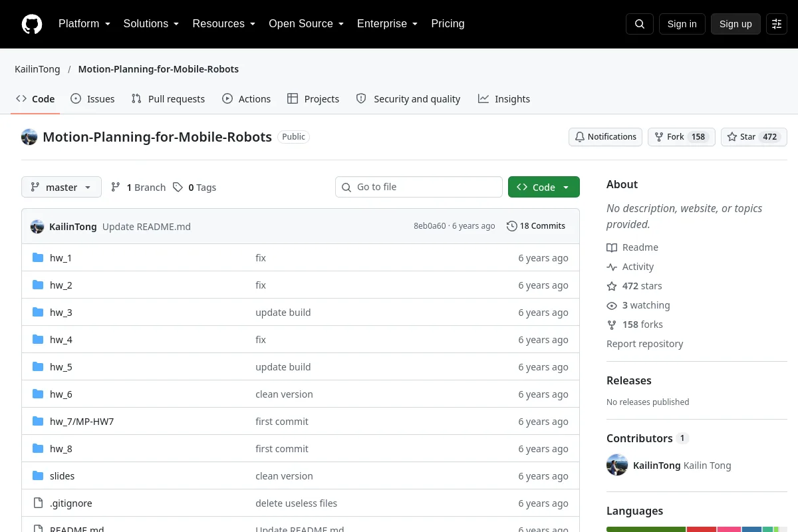The width and height of the screenshot is (798, 532).
Task: Click the star icon beside 472 stars
Action: (x=612, y=286)
